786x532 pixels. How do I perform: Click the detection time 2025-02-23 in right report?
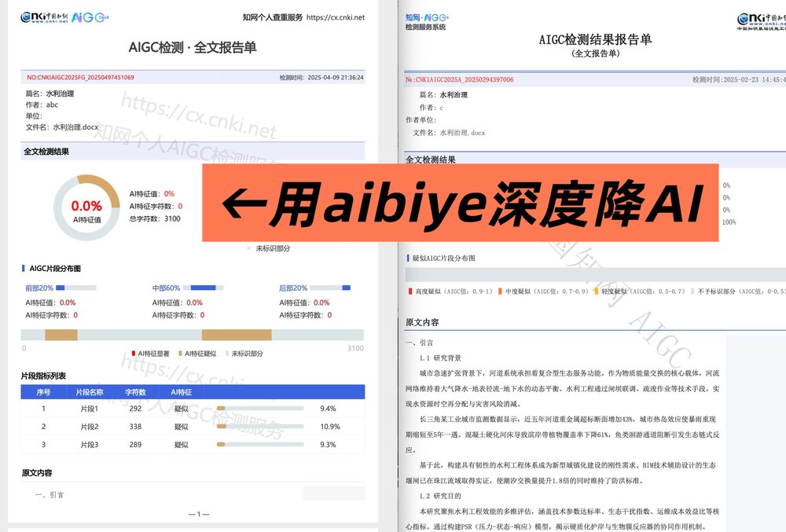click(x=739, y=79)
